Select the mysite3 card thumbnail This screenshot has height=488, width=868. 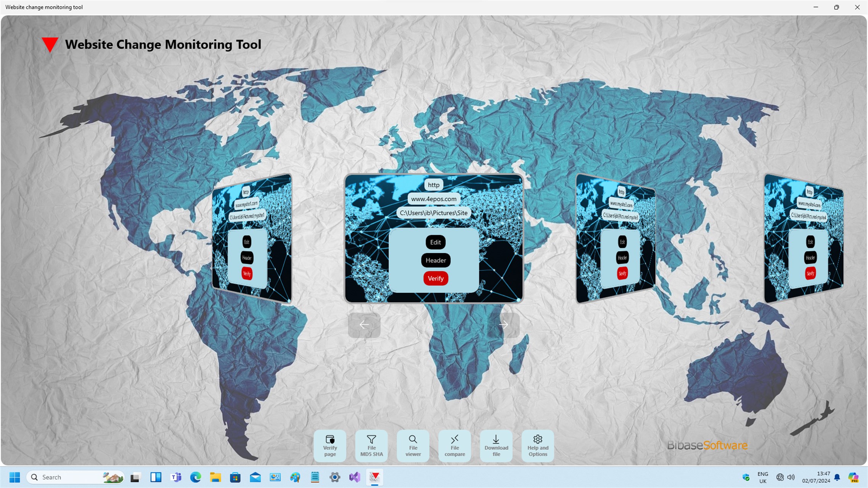[615, 238]
